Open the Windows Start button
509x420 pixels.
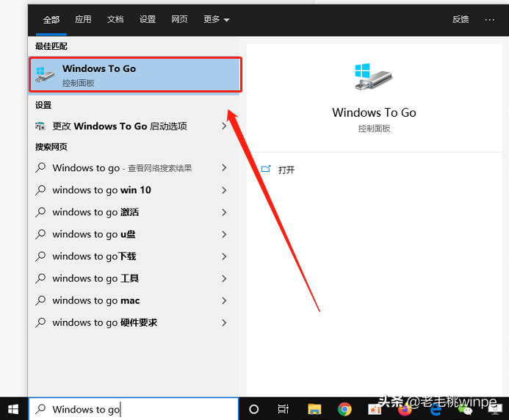(x=13, y=409)
